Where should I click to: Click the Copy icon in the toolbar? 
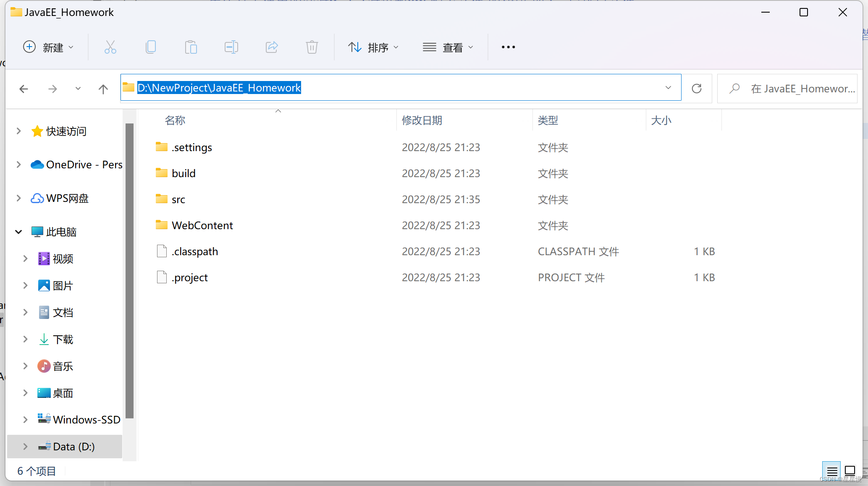tap(151, 47)
